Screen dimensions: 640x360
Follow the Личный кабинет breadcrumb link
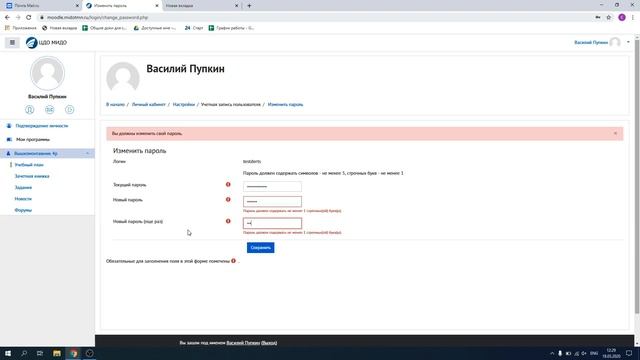(149, 104)
